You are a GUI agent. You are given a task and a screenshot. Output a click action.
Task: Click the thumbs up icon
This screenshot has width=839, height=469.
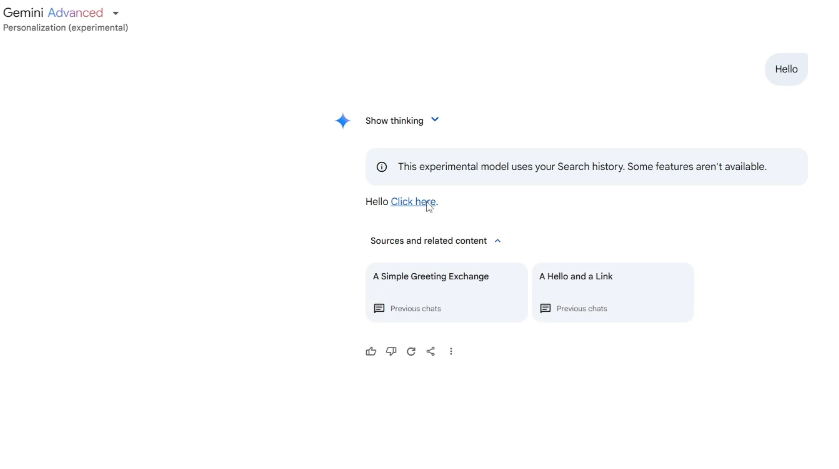click(371, 352)
